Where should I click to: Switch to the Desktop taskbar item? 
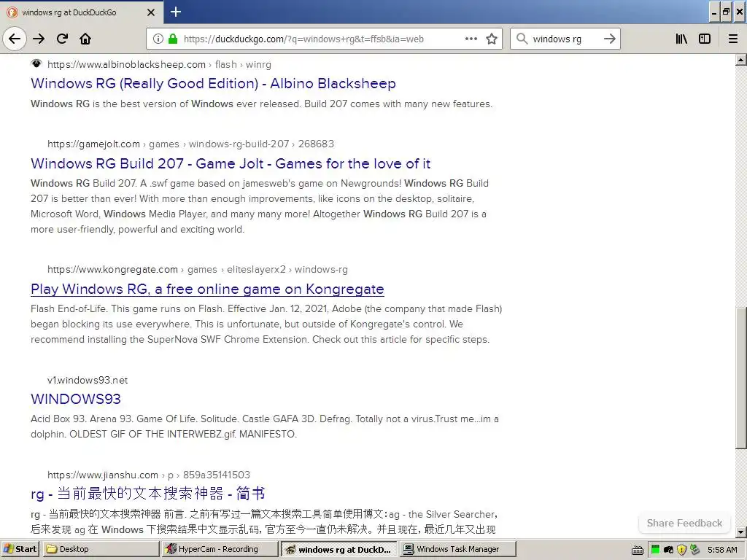click(x=101, y=549)
